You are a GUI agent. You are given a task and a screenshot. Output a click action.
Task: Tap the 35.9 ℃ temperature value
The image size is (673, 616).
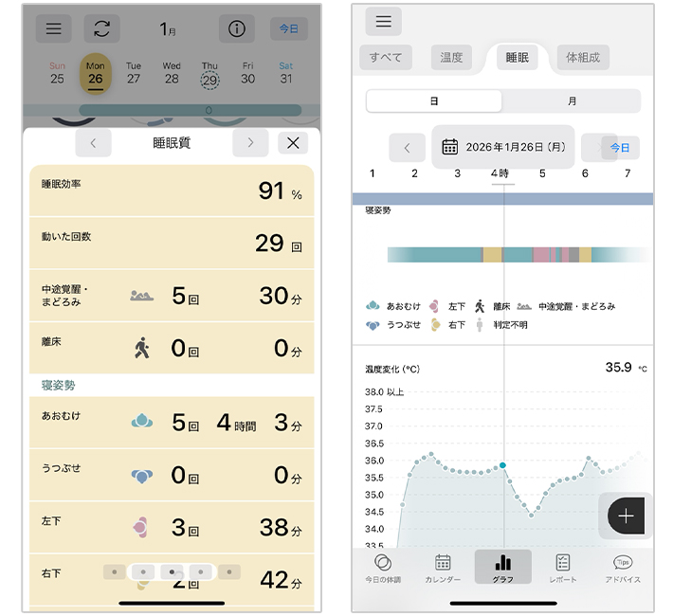pyautogui.click(x=626, y=368)
